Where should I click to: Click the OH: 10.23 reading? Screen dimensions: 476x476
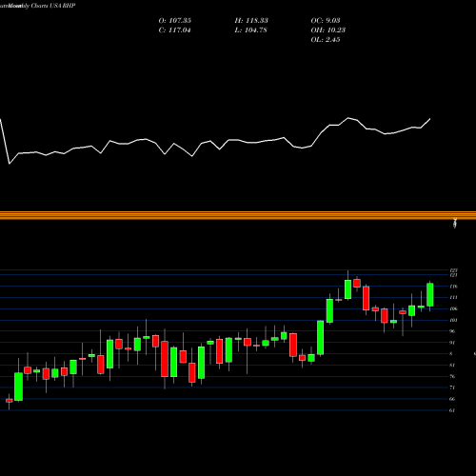(x=328, y=30)
